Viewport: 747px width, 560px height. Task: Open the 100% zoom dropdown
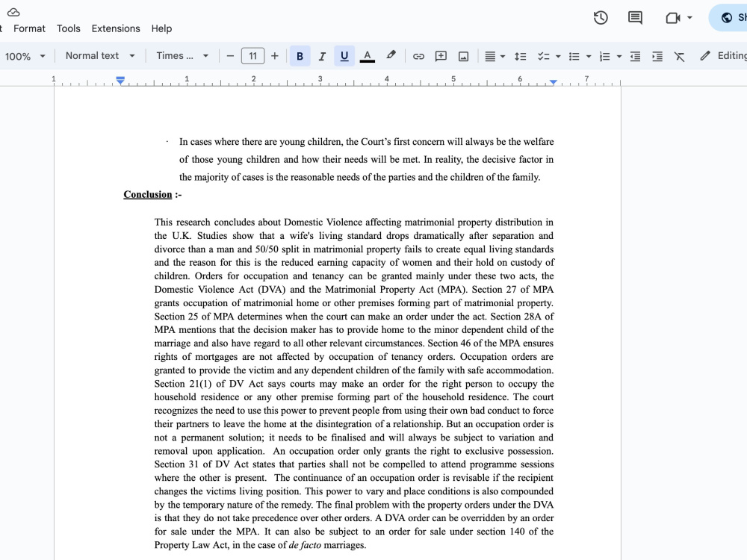pyautogui.click(x=25, y=56)
